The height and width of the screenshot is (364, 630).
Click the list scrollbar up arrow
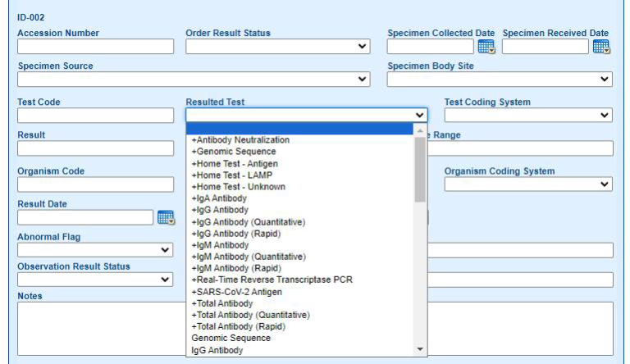pyautogui.click(x=420, y=130)
